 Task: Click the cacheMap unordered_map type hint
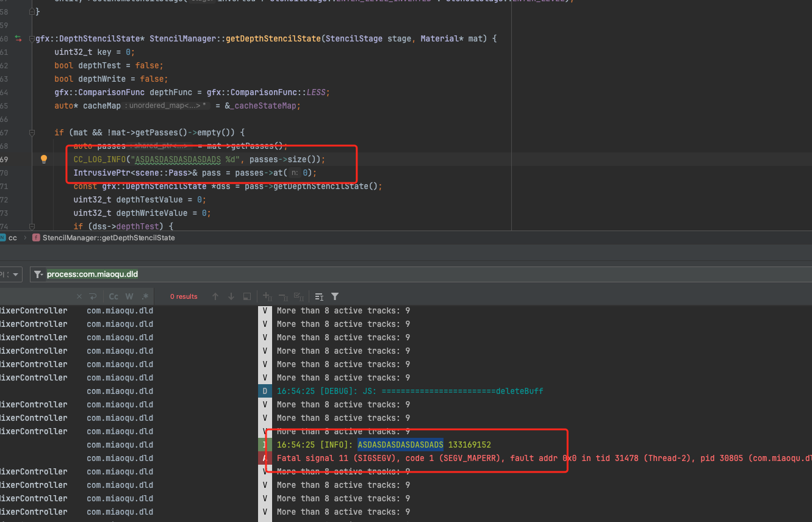[167, 105]
